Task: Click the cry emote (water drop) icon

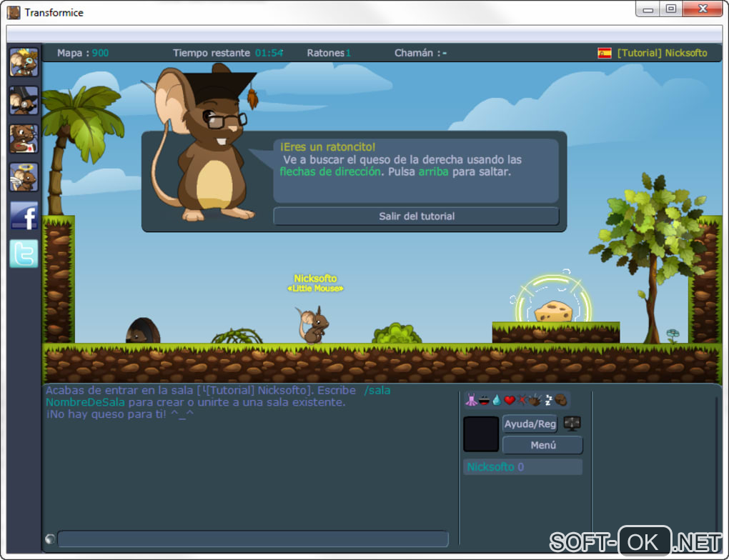Action: pyautogui.click(x=497, y=400)
